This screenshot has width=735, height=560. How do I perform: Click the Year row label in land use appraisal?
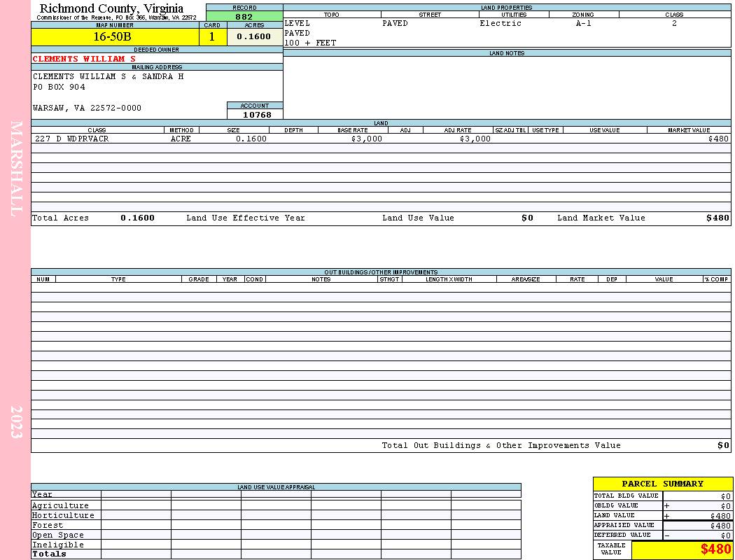42,494
